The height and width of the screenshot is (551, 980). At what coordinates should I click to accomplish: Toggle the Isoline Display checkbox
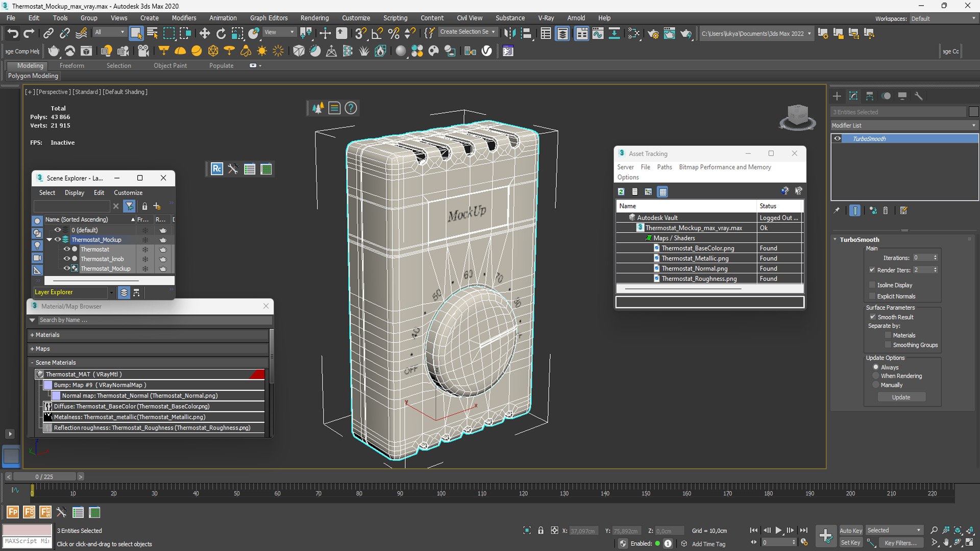click(872, 285)
